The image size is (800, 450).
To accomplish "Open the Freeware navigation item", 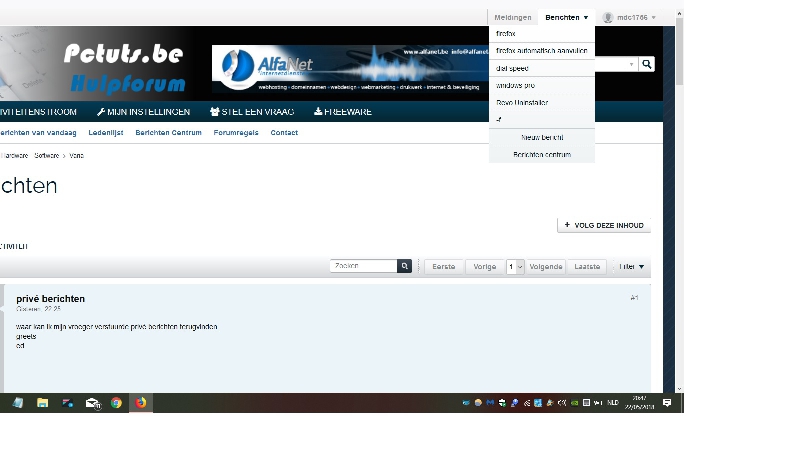I will pos(343,112).
